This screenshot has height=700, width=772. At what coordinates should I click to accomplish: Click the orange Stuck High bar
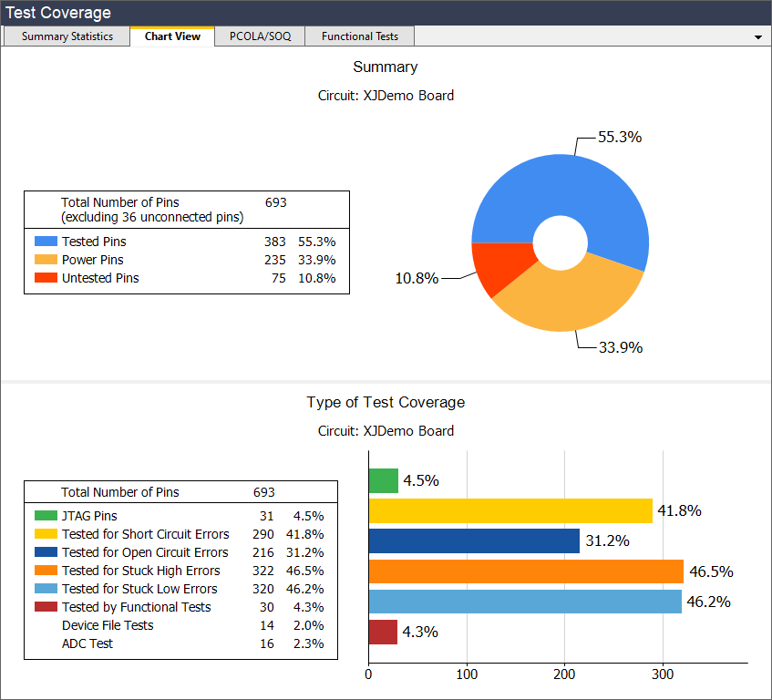[x=525, y=571]
